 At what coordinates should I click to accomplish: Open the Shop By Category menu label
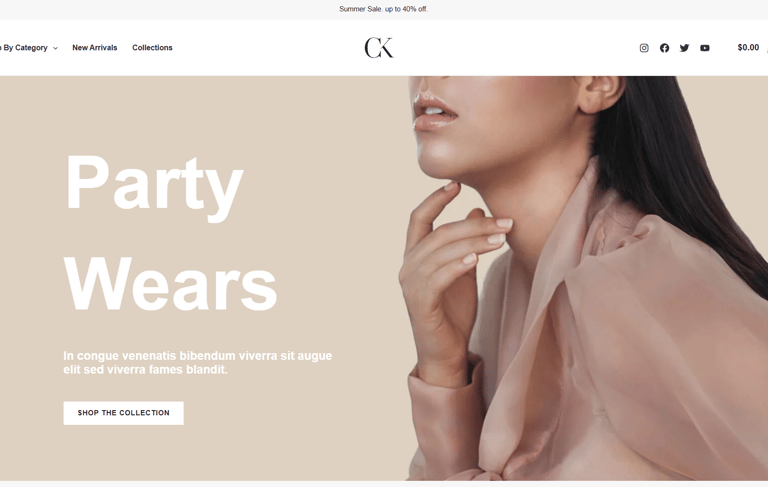[24, 48]
